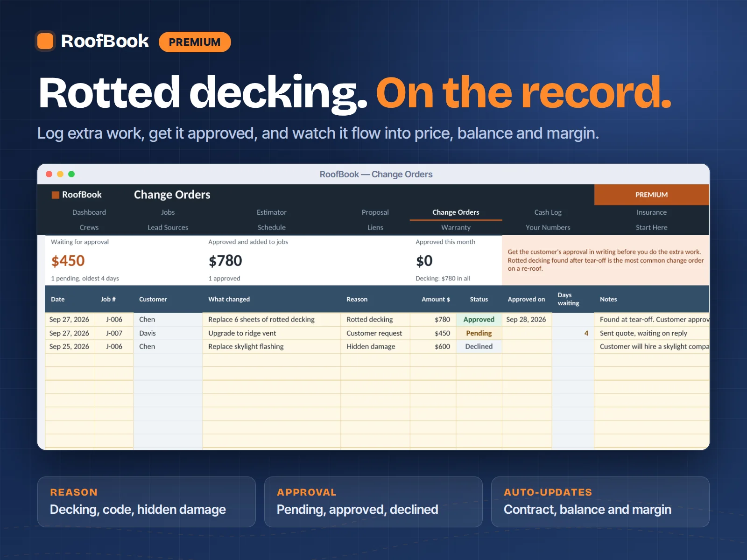Select the Pending status cell
747x560 pixels.
tap(479, 333)
